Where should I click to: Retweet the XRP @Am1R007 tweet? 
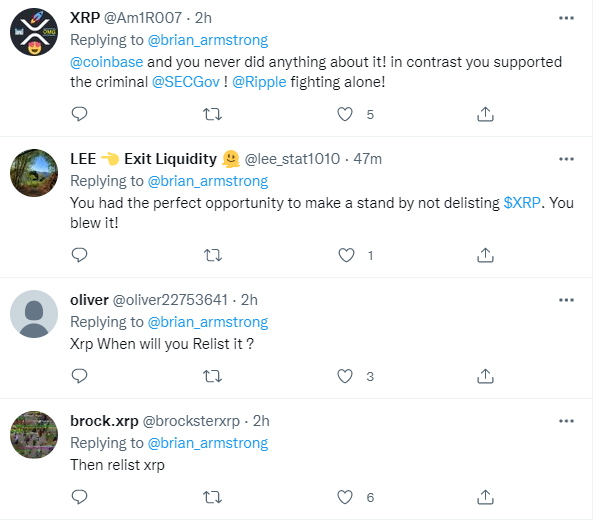pyautogui.click(x=212, y=115)
